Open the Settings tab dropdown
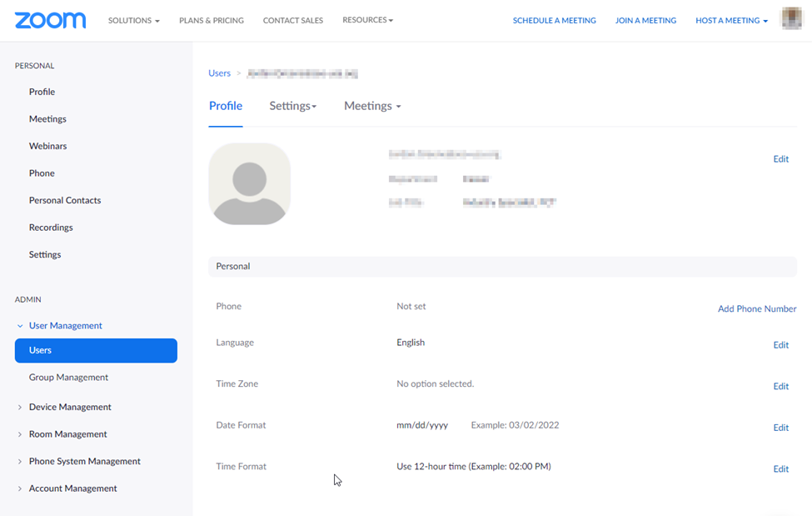812x516 pixels. 292,106
